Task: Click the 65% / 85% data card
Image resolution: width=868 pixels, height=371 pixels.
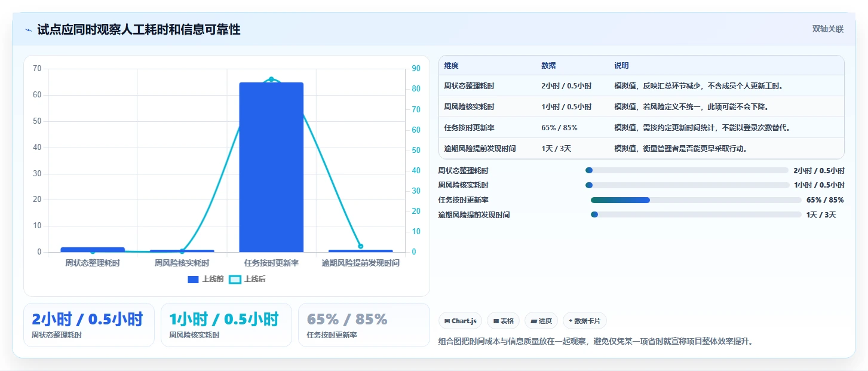Action: pyautogui.click(x=364, y=325)
